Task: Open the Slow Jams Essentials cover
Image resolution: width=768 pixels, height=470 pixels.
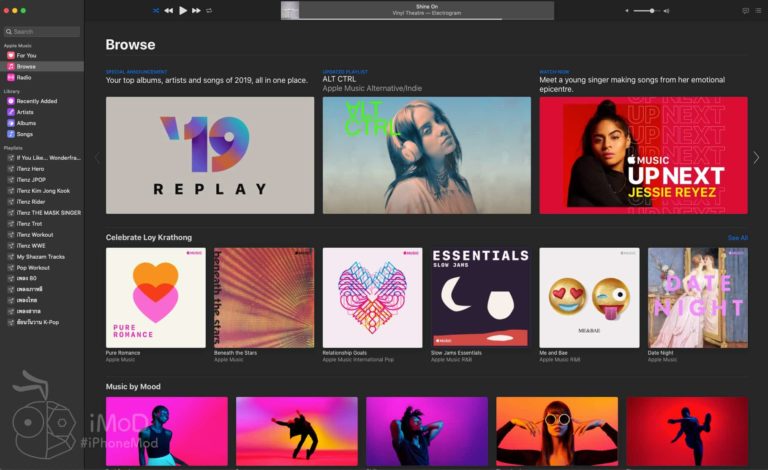Action: tap(480, 298)
